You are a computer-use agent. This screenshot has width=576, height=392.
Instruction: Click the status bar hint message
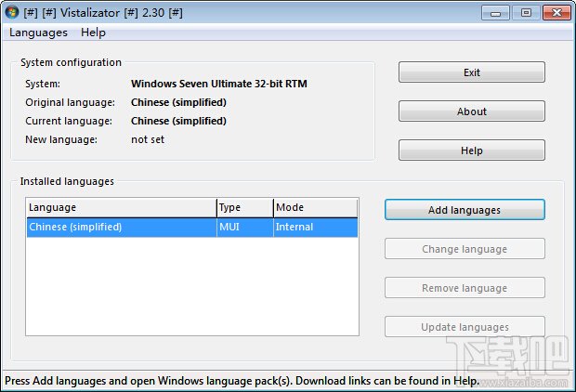(x=242, y=381)
